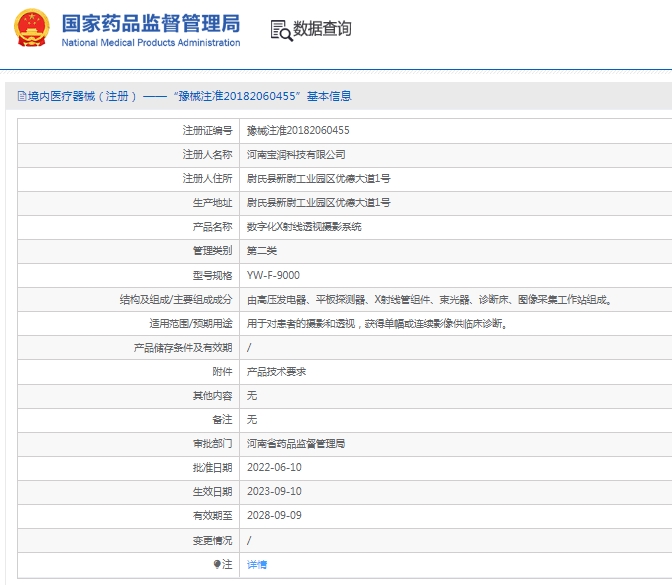Click the data query magnifier icon
The height and width of the screenshot is (585, 672).
pos(281,31)
